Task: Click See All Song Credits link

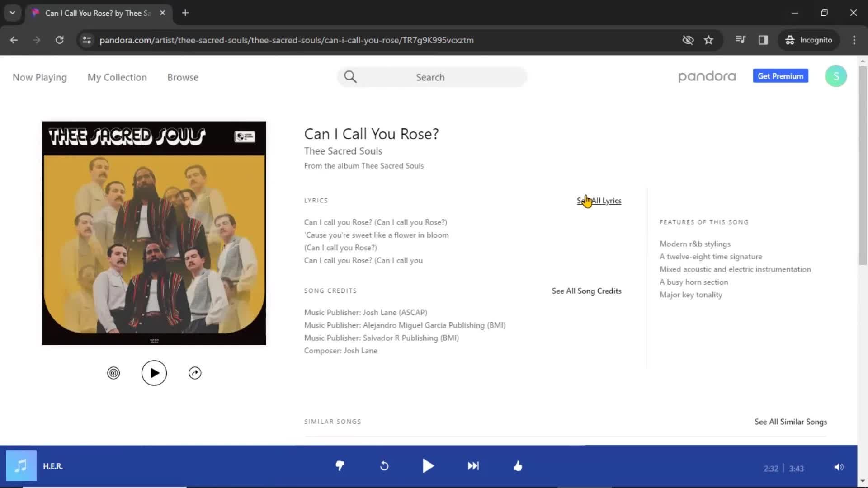Action: (587, 291)
